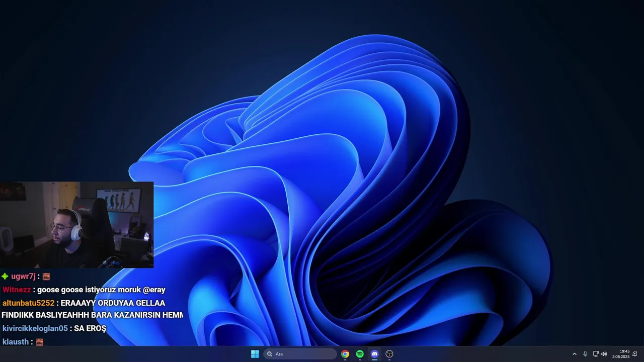Click the message 'ERAAAYY ORDUYAA GELLAA'

click(113, 303)
